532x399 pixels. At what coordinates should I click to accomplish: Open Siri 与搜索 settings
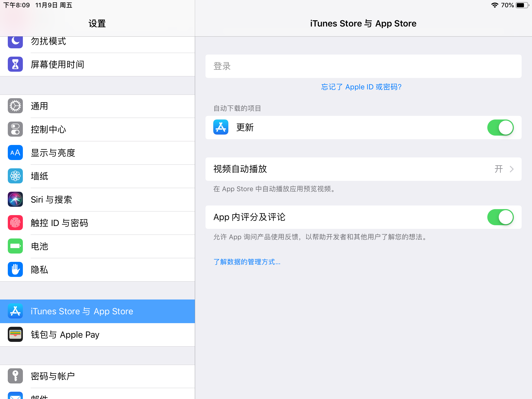coord(97,199)
